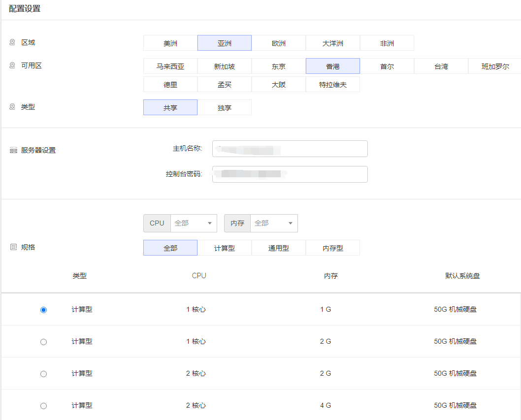
Task: Click the location icon beside 类型
Action: [x=12, y=106]
